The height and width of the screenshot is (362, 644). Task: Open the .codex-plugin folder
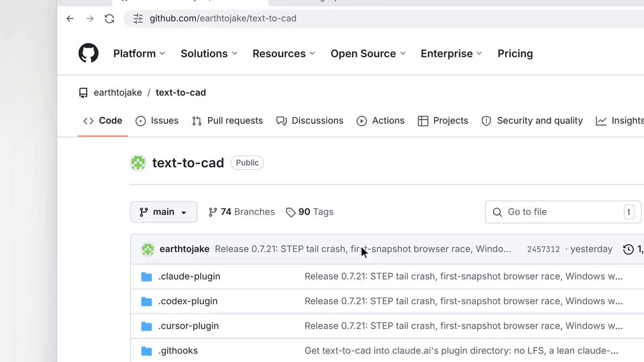coord(188,301)
